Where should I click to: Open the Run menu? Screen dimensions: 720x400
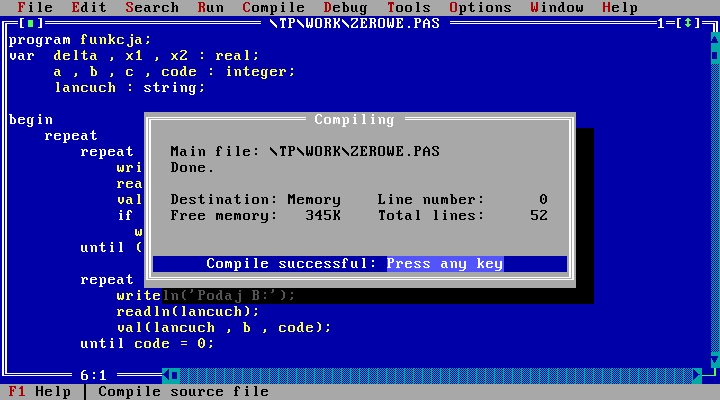coord(211,7)
